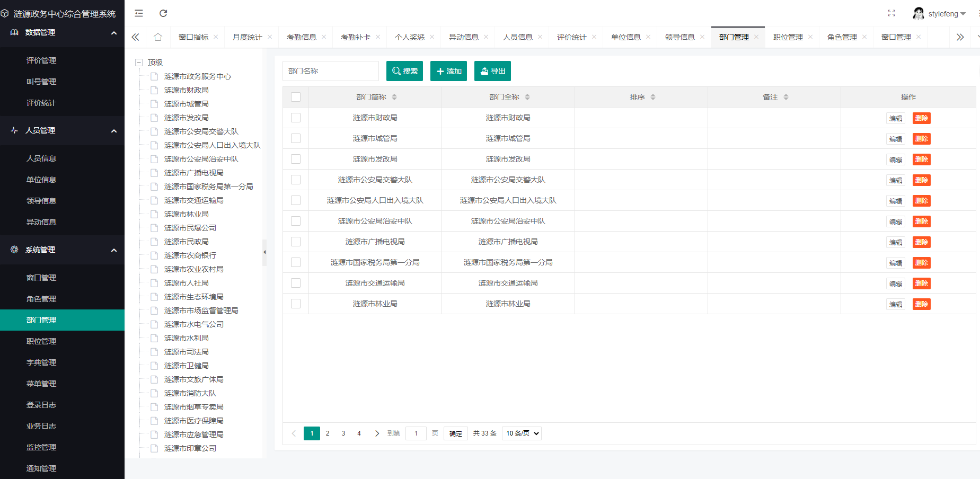Click the 系统管理 gear icon in sidebar
Image resolution: width=980 pixels, height=479 pixels.
[x=14, y=250]
